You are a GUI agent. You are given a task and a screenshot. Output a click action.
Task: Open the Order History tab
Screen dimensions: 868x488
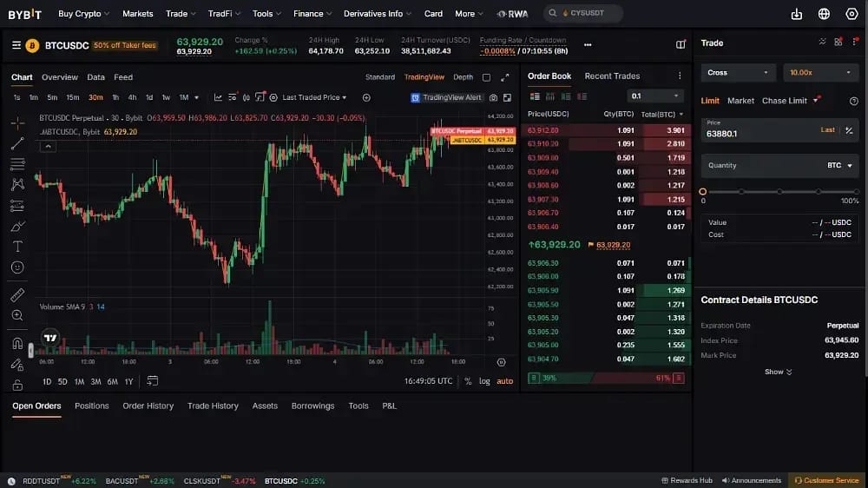[x=148, y=406]
